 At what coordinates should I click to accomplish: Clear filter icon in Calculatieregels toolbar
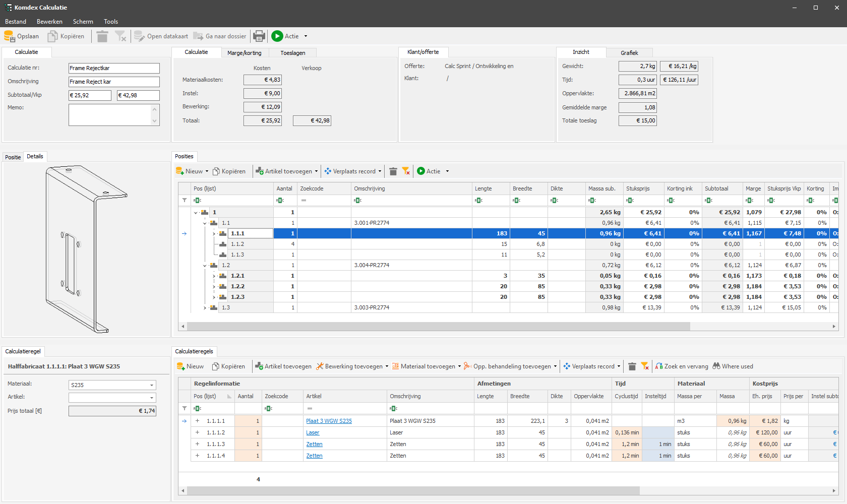(x=645, y=366)
